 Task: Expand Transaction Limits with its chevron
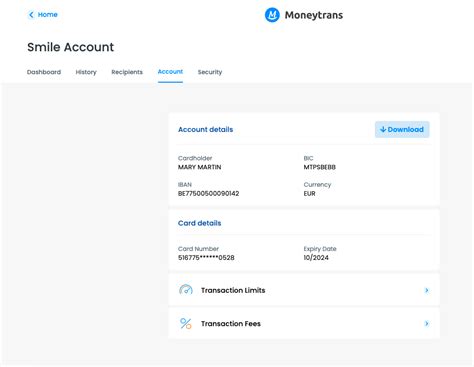tap(427, 290)
